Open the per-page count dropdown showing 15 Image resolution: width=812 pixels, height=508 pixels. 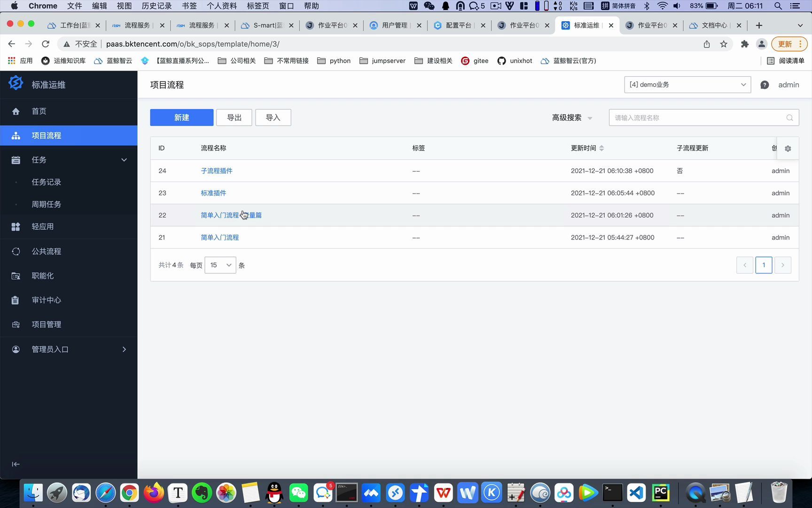(x=219, y=265)
